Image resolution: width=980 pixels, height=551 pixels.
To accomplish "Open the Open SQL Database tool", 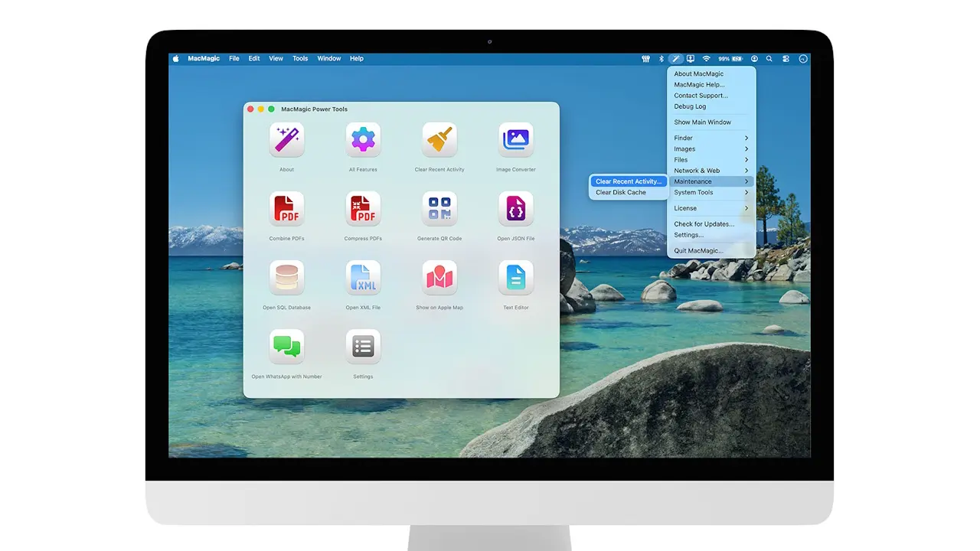I will tap(286, 278).
